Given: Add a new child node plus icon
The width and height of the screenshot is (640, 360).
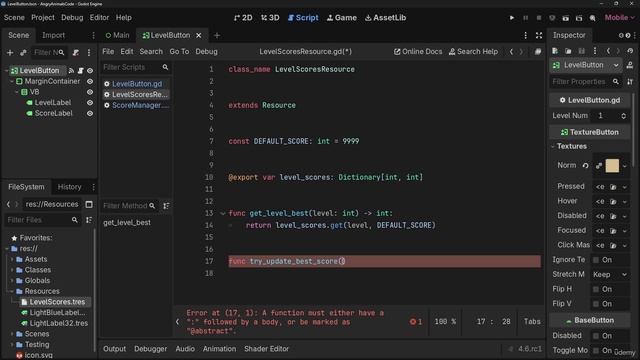Looking at the screenshot, I should (10, 53).
